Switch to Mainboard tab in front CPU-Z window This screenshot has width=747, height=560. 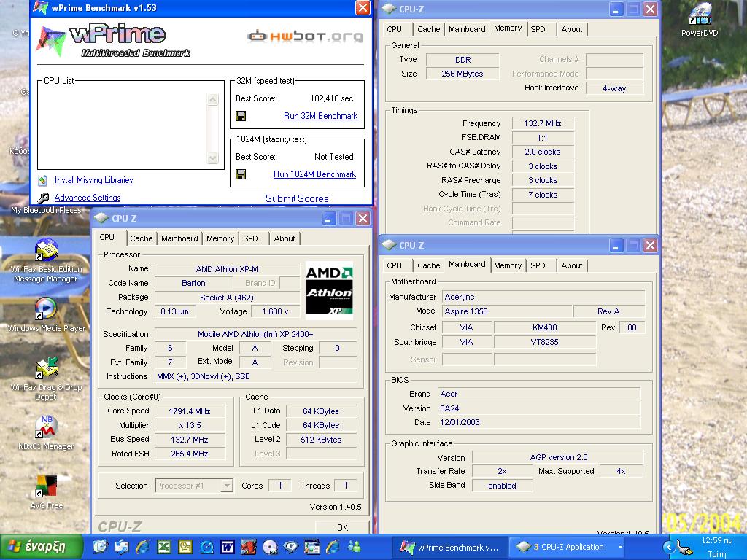[179, 238]
